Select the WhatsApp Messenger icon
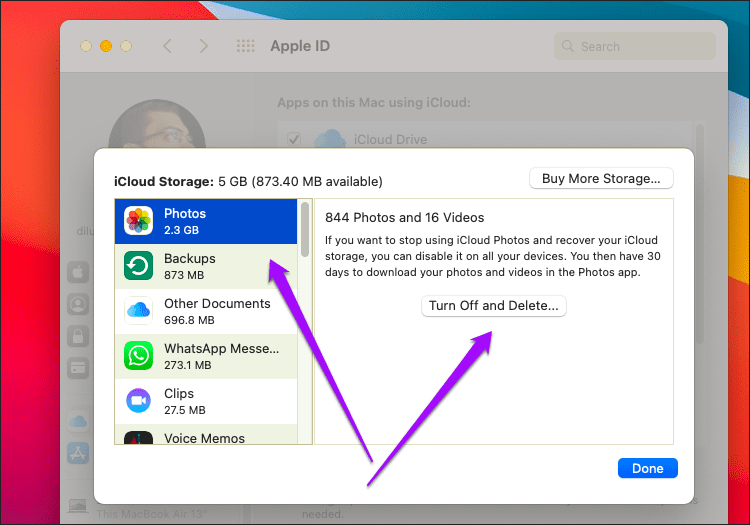Viewport: 750px width, 525px height. click(x=138, y=356)
